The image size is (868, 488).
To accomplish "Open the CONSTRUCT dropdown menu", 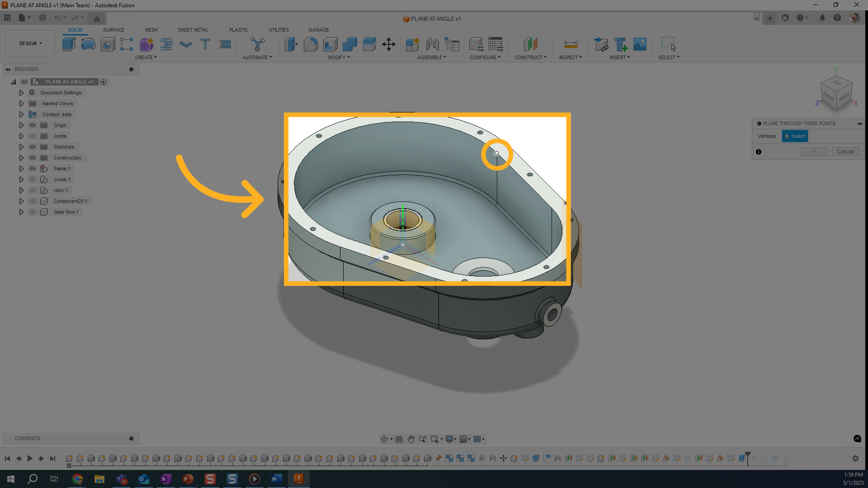I will [530, 57].
